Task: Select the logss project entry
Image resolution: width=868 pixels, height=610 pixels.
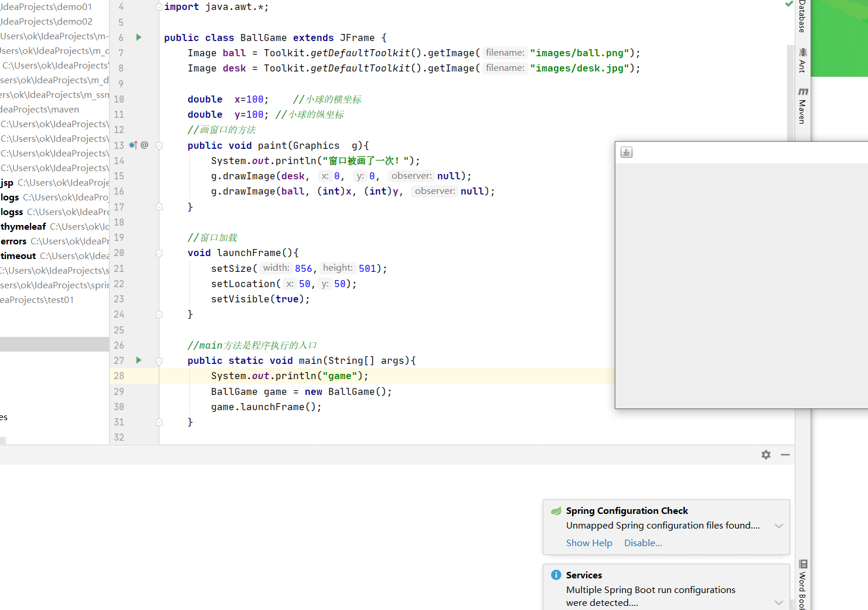Action: (55, 212)
